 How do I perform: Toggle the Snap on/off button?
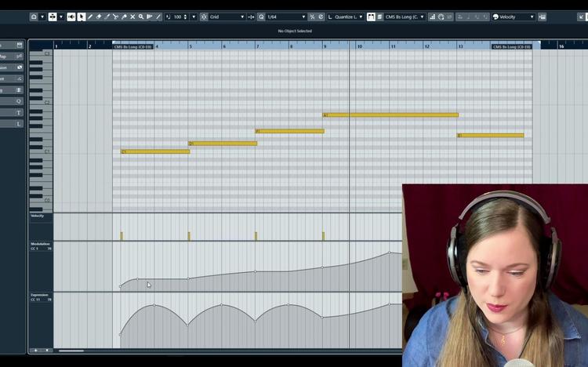[x=204, y=17]
